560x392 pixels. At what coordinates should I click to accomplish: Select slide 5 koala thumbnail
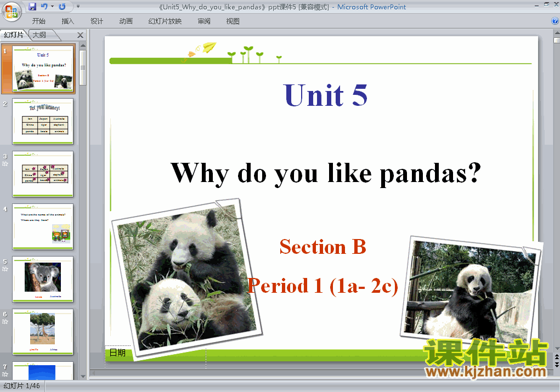point(43,279)
